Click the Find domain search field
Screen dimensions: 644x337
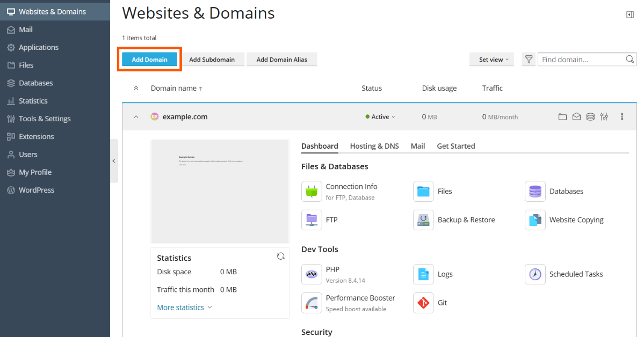pos(581,60)
